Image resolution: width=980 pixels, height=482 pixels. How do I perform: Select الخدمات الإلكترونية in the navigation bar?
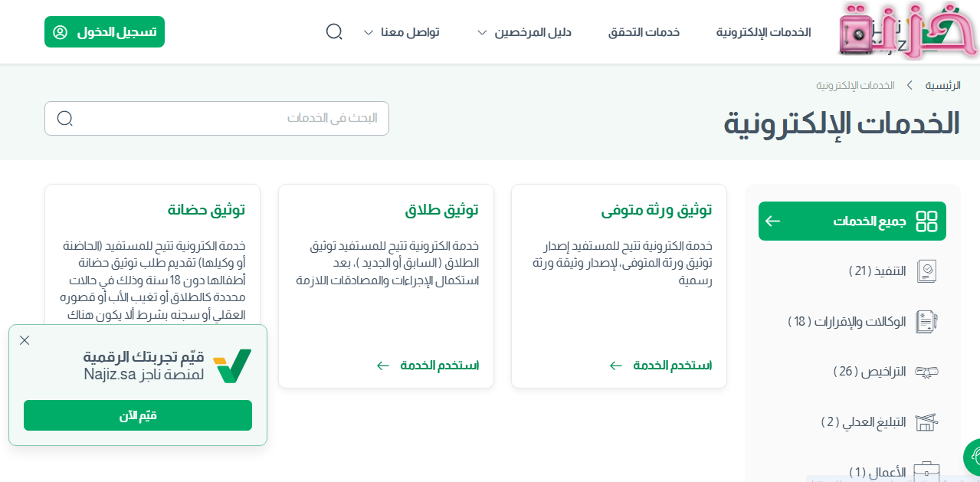[x=763, y=31]
